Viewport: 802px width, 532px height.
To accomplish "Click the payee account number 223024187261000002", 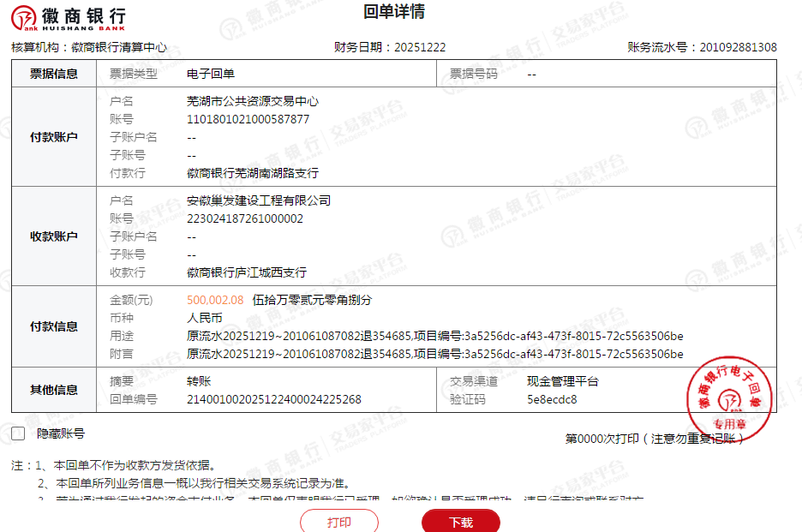I will [245, 218].
